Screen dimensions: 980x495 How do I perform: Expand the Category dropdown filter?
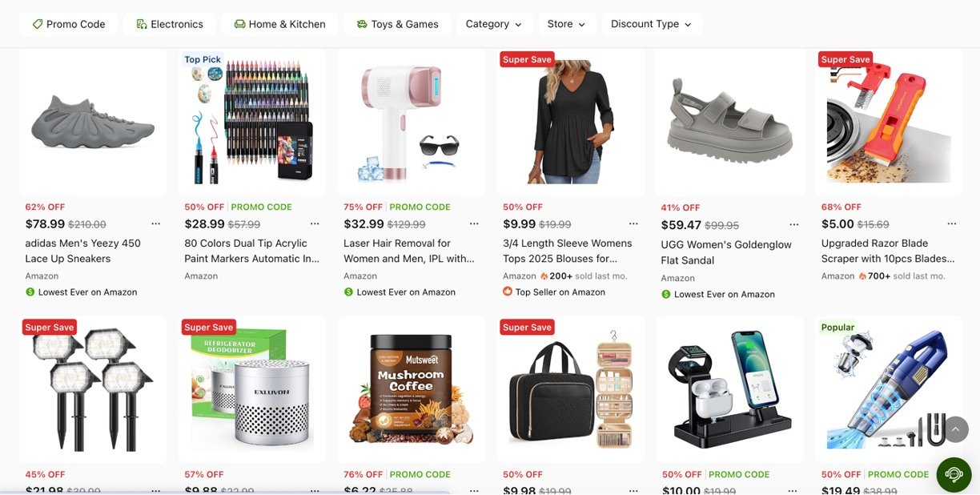pyautogui.click(x=494, y=24)
